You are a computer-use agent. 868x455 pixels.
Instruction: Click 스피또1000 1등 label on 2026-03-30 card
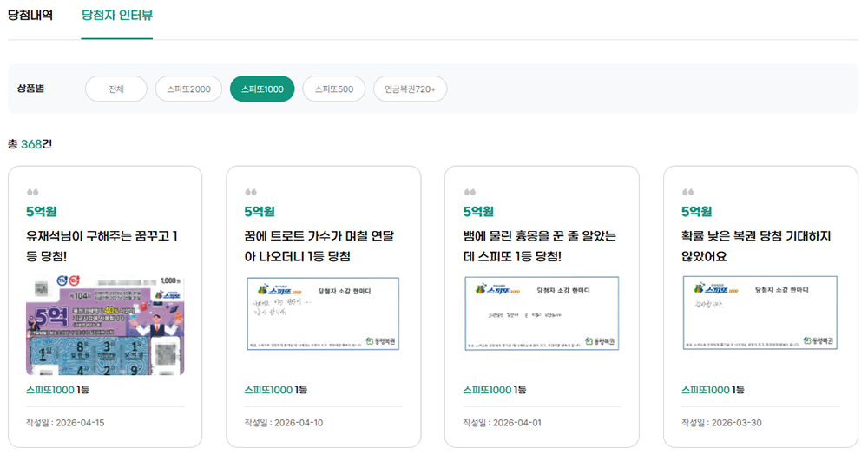(x=713, y=390)
